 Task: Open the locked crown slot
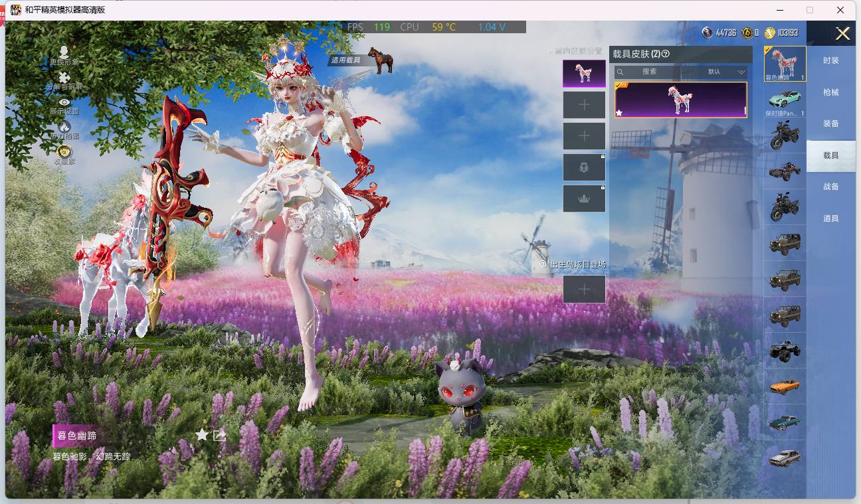[x=584, y=199]
